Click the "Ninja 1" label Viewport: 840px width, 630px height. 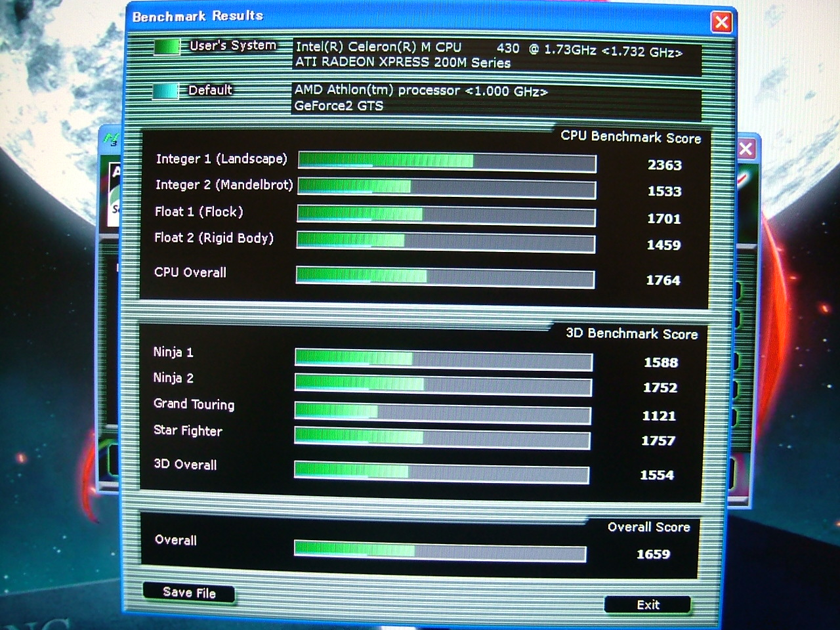click(x=173, y=352)
